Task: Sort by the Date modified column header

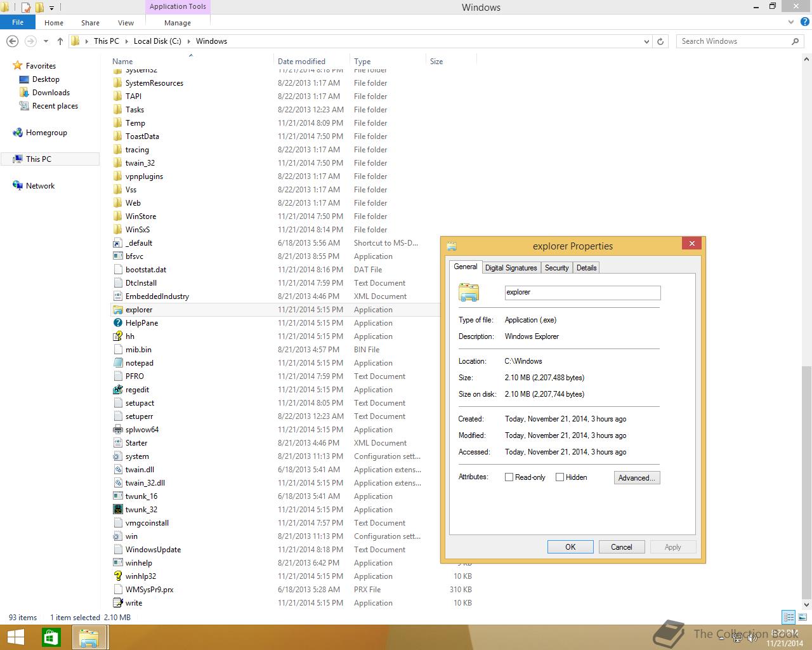Action: [x=311, y=62]
